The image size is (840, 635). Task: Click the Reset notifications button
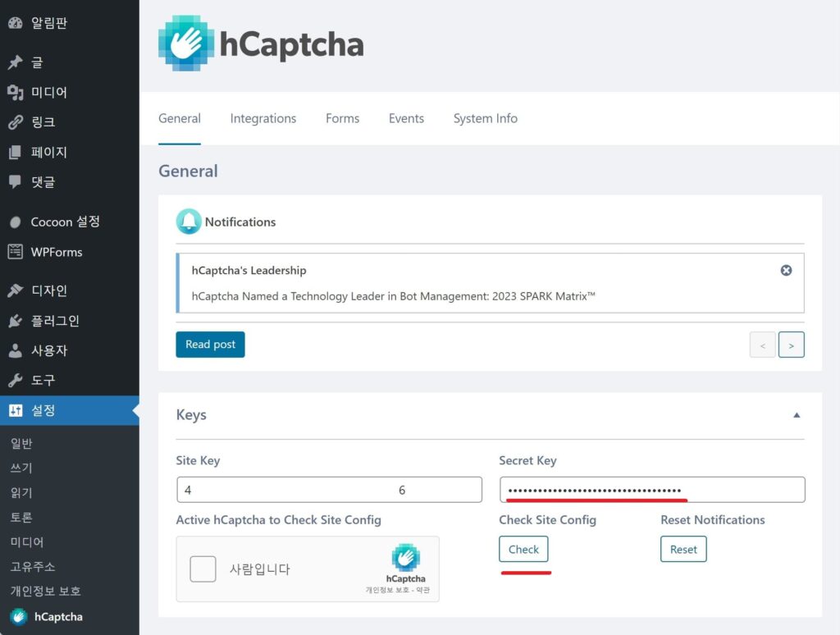683,549
